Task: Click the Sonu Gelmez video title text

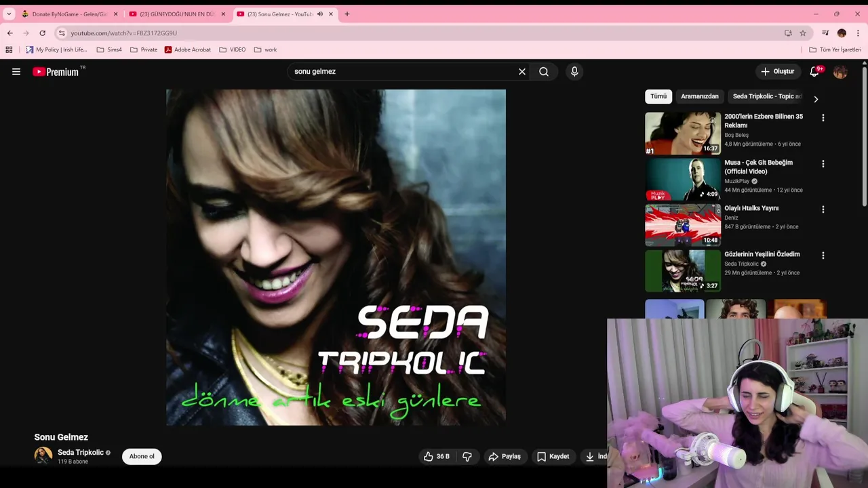Action: point(61,437)
